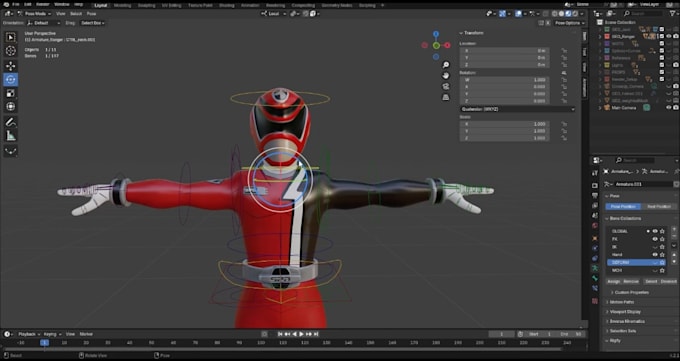Open the Window menu
Viewport: 680px width, 361px height.
(62, 5)
